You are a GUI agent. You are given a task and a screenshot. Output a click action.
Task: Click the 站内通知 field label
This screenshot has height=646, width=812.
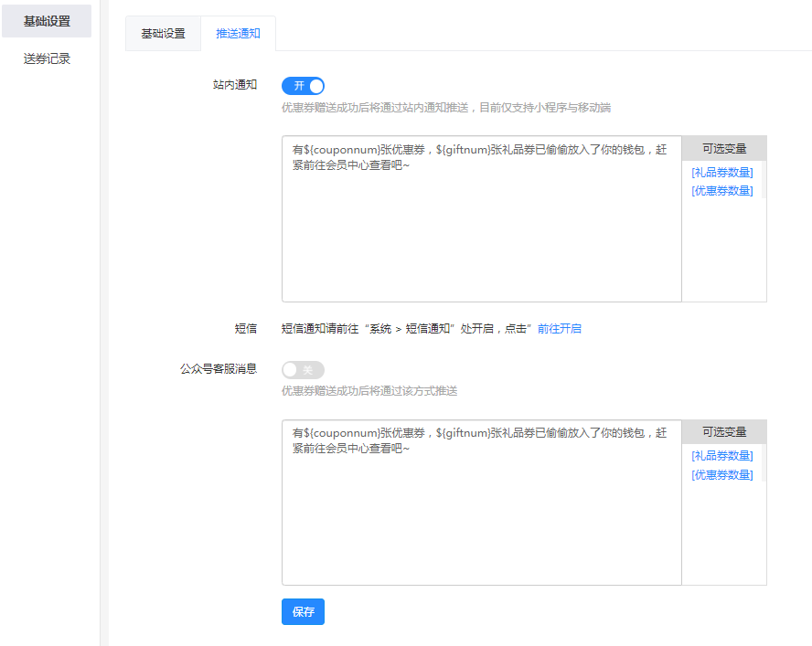[235, 85]
